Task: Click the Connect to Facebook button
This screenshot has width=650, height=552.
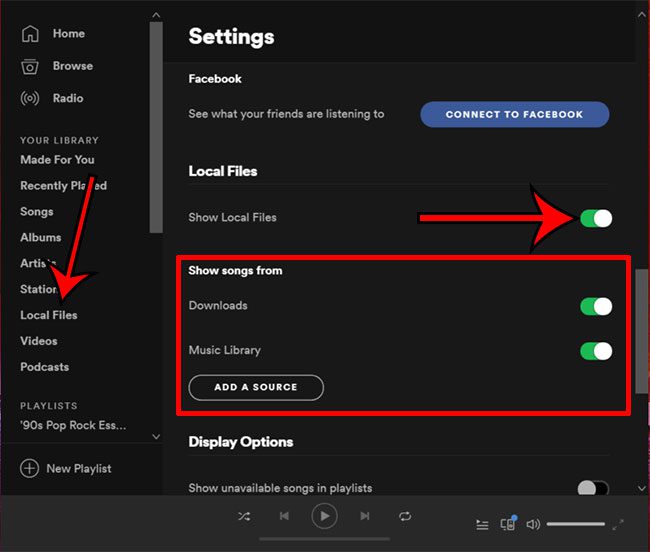Action: [514, 114]
